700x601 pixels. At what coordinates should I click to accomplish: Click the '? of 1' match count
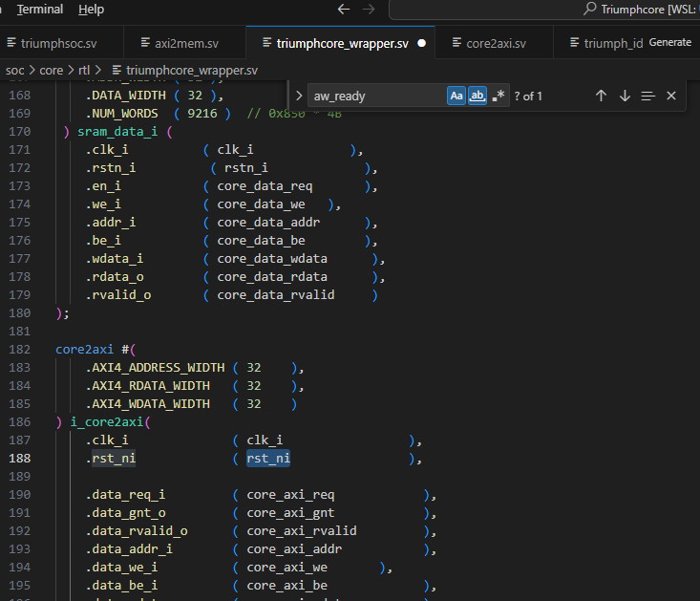[x=528, y=96]
